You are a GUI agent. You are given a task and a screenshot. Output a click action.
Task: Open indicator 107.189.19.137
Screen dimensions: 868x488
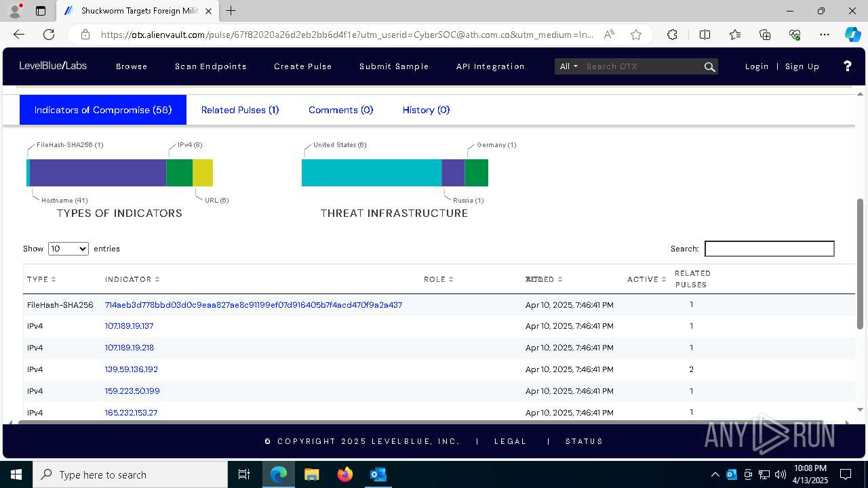(x=129, y=326)
